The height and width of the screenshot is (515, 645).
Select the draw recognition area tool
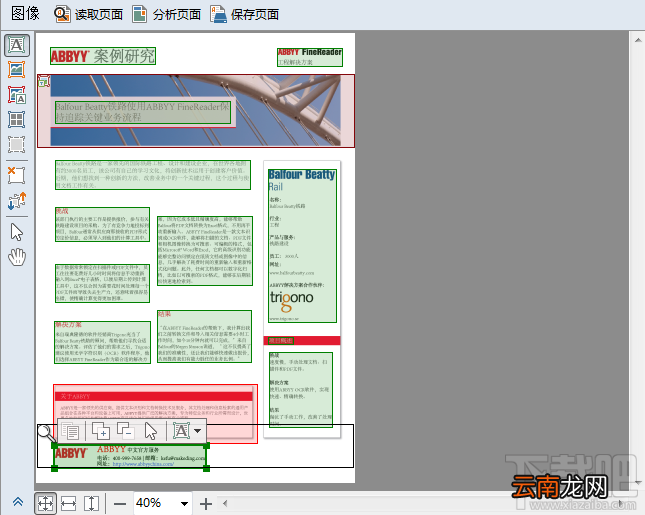coord(17,144)
